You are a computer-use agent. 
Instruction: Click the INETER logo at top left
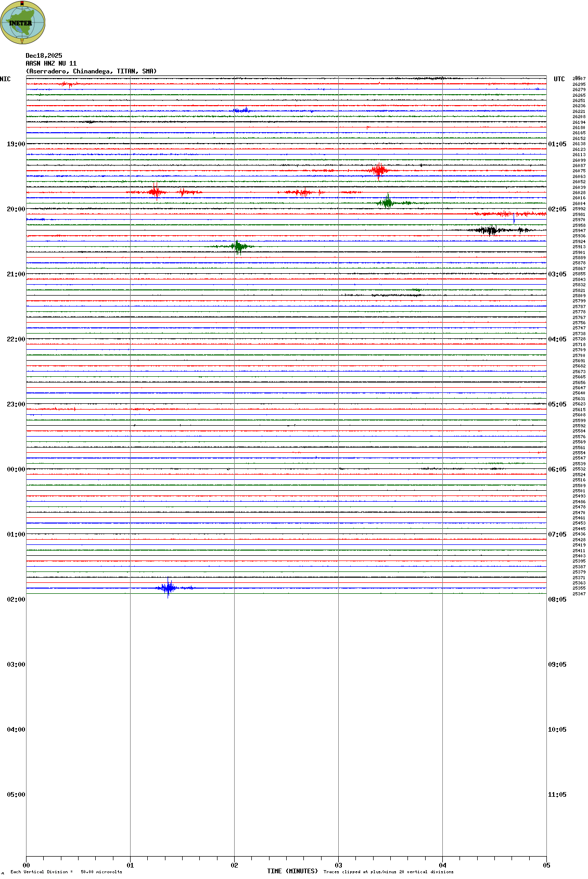23,23
